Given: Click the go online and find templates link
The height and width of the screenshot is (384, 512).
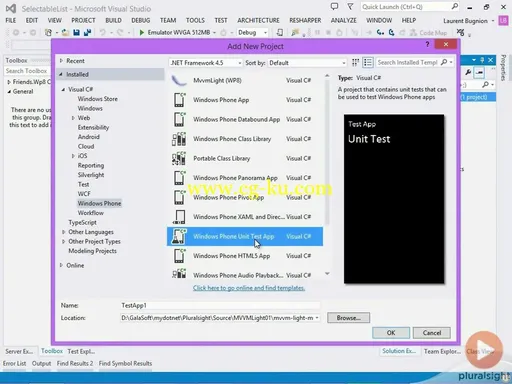Looking at the screenshot, I should pyautogui.click(x=249, y=288).
